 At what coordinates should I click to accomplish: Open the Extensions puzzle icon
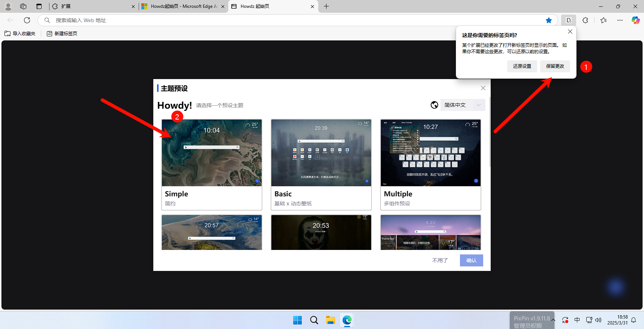pos(585,20)
